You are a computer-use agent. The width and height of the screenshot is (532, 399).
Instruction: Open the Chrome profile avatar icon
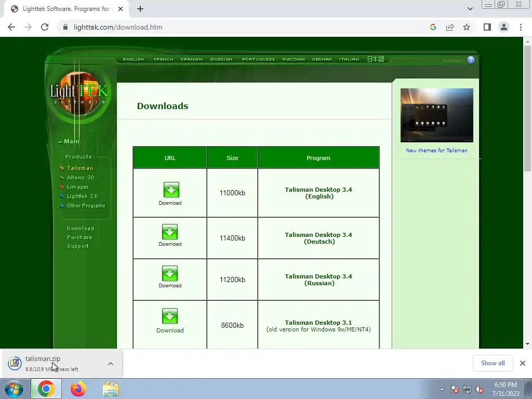click(504, 27)
